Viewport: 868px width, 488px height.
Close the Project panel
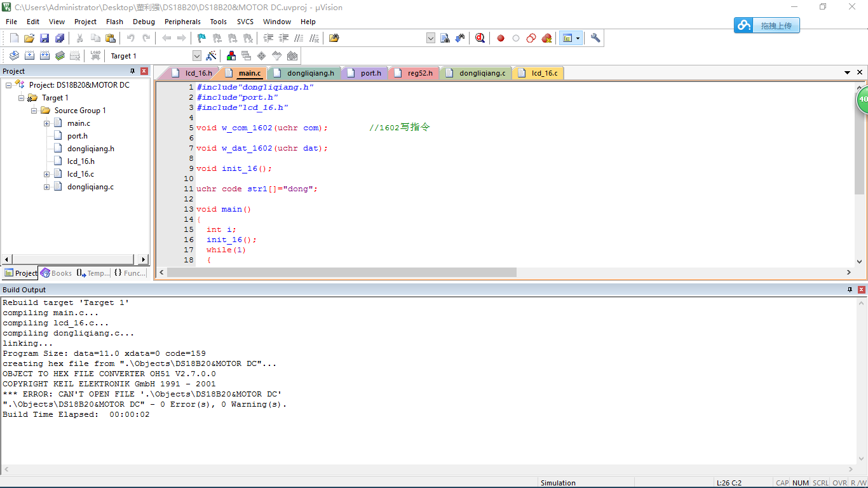click(144, 71)
